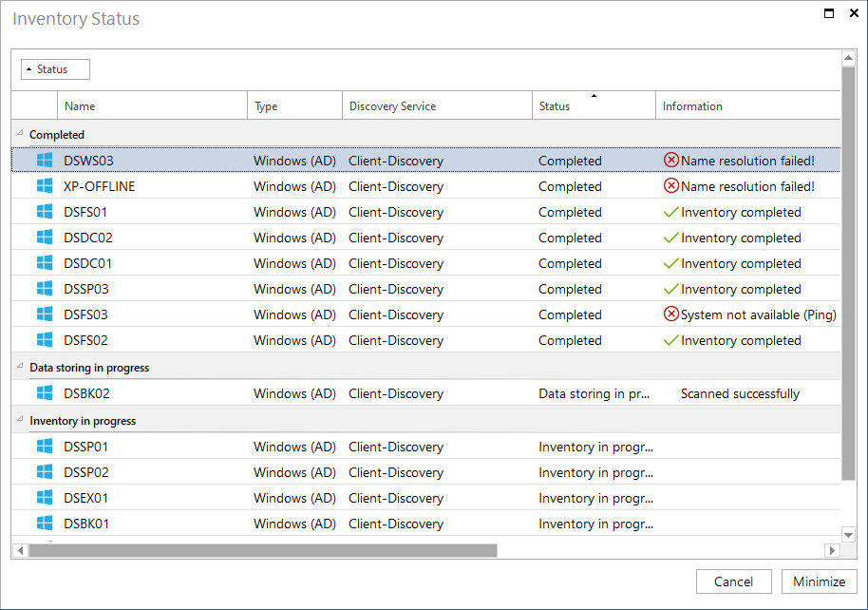Click the Windows icon next to DSWS03

tap(45, 161)
